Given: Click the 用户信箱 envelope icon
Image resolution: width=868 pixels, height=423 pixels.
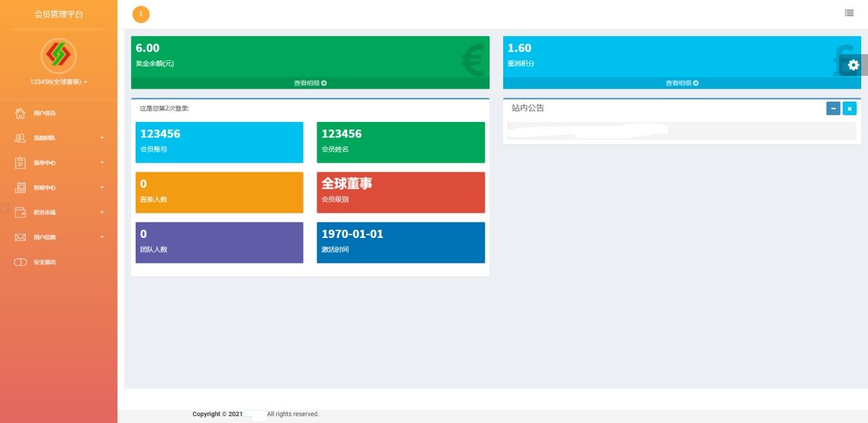Looking at the screenshot, I should click(20, 237).
